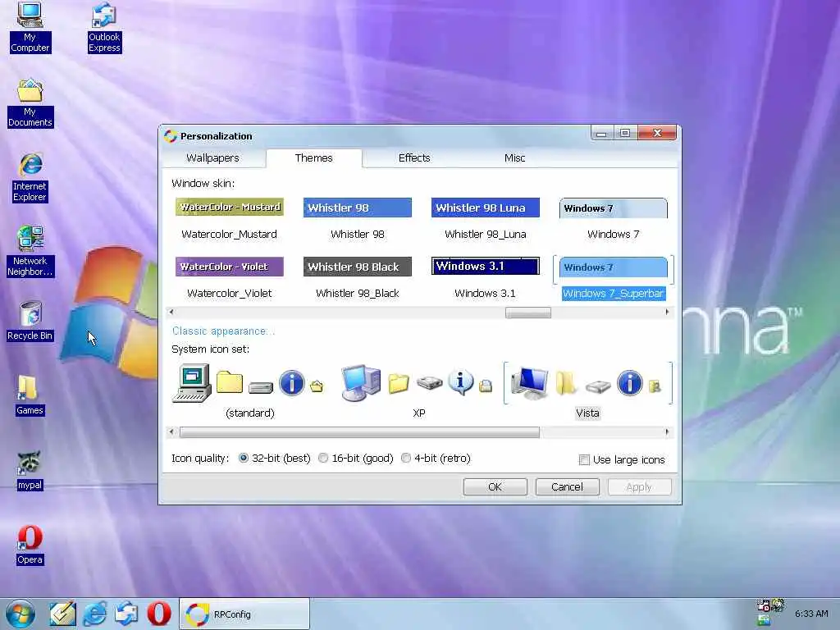Open Network Neighborhood desktop icon
Viewport: 840px width, 630px height.
tap(30, 252)
